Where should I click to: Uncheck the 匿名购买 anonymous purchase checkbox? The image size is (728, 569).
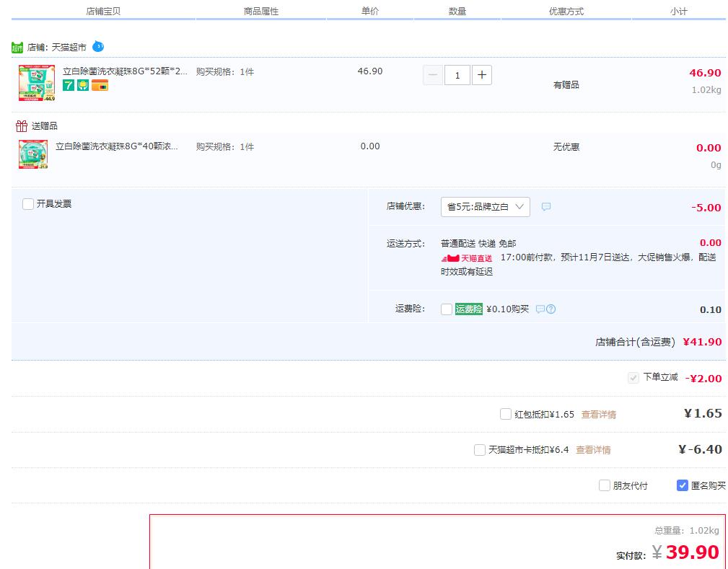682,485
